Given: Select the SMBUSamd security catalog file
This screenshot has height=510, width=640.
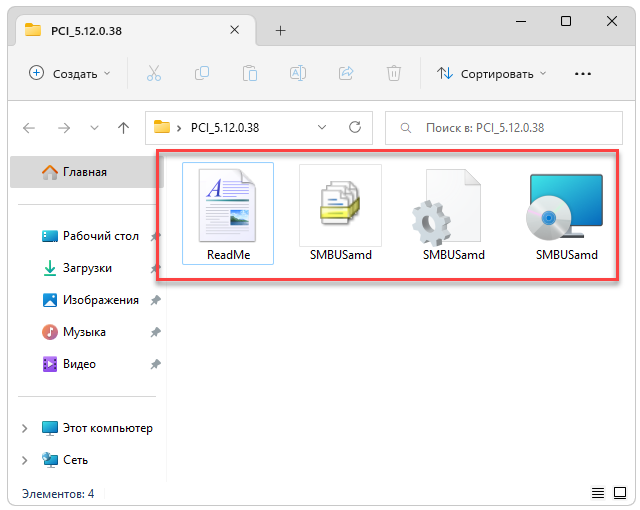Looking at the screenshot, I should (x=340, y=213).
